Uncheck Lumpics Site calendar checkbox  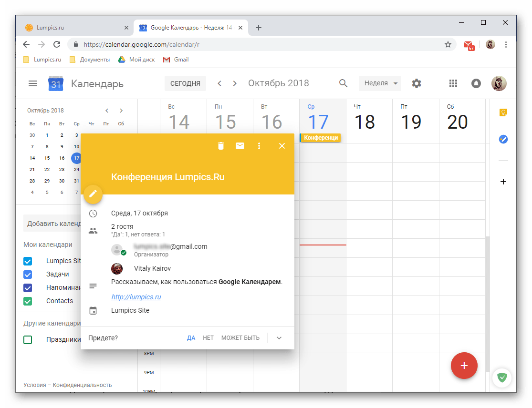(28, 261)
